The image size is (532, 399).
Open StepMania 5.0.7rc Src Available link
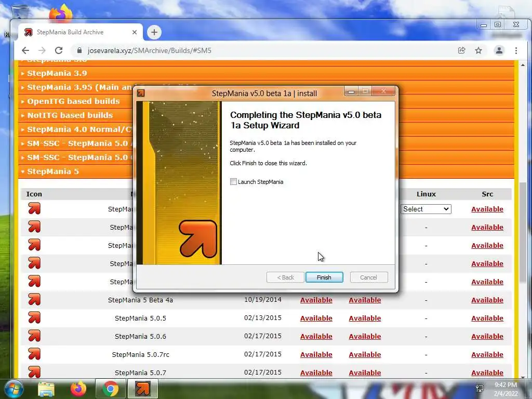487,354
